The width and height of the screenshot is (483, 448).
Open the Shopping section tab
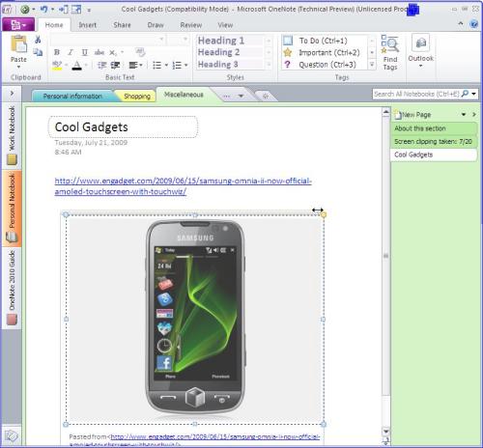[137, 96]
